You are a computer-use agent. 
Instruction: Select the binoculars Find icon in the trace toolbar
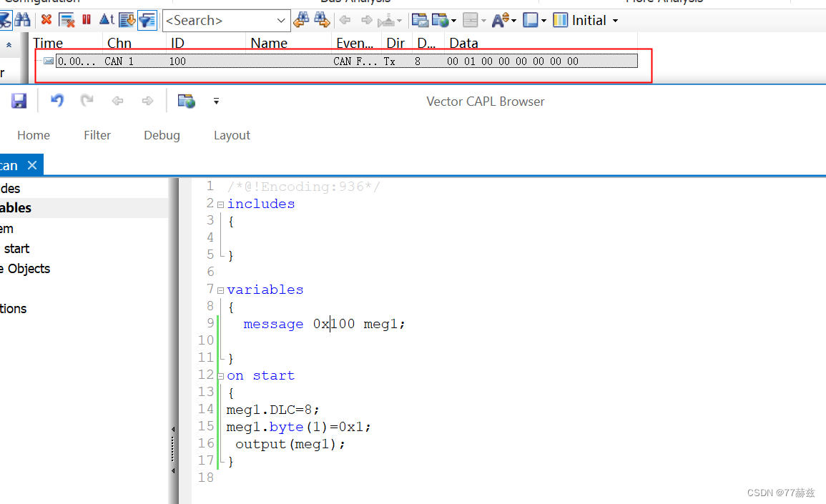(24, 20)
